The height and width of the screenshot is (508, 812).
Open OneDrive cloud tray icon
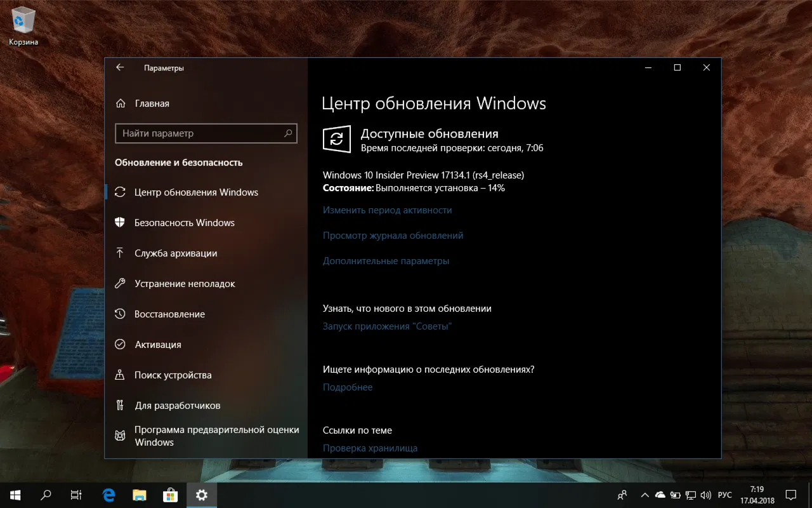click(660, 495)
